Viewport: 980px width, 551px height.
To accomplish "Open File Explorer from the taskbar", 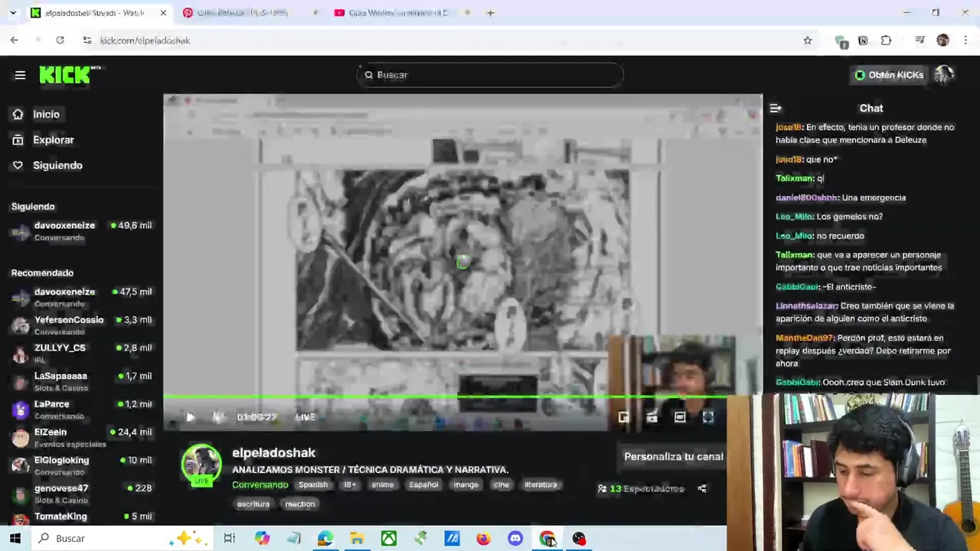I will pos(357,539).
